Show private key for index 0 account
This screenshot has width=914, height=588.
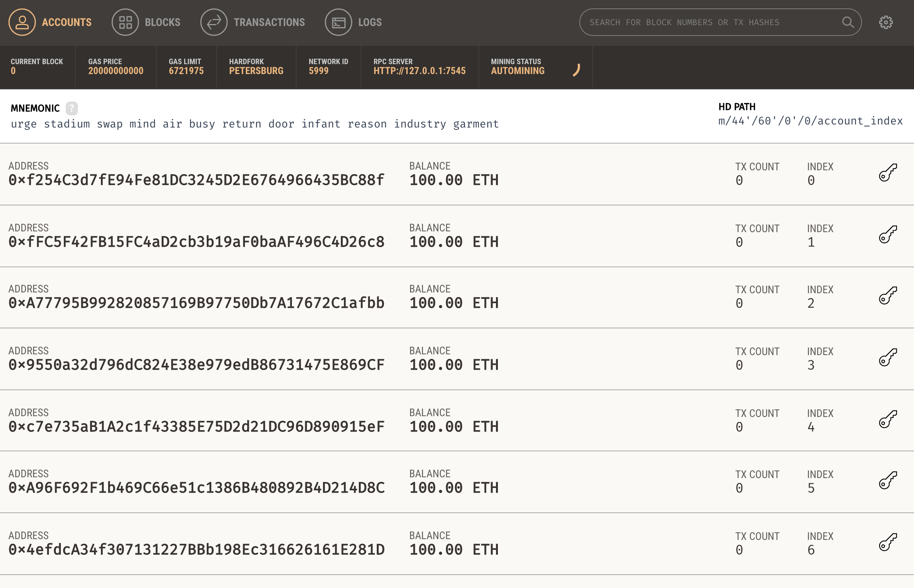click(x=888, y=173)
